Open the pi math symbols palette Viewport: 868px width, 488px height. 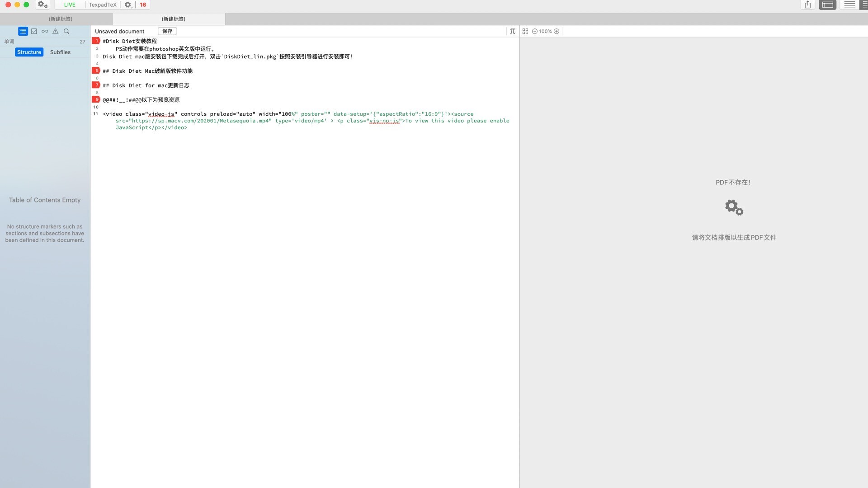point(513,31)
